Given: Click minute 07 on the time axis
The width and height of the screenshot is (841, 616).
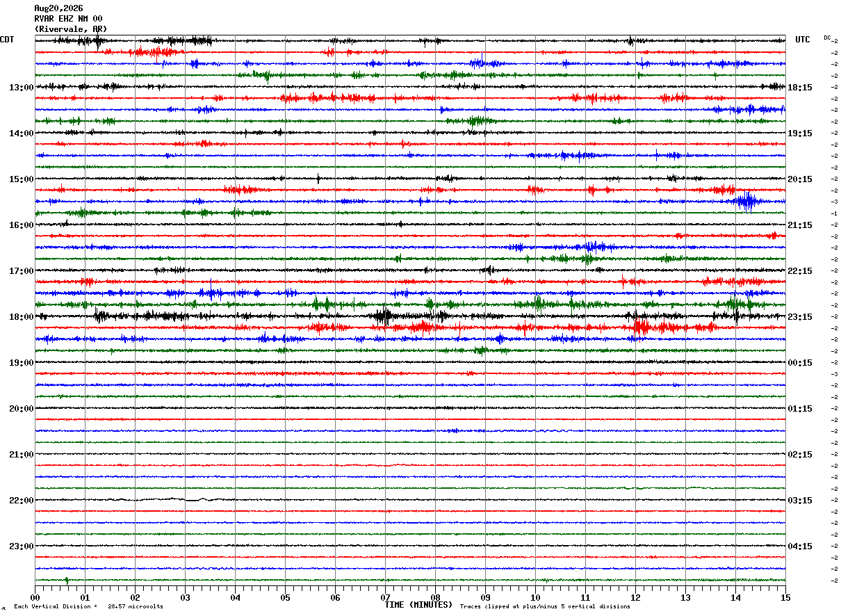Looking at the screenshot, I should (385, 597).
